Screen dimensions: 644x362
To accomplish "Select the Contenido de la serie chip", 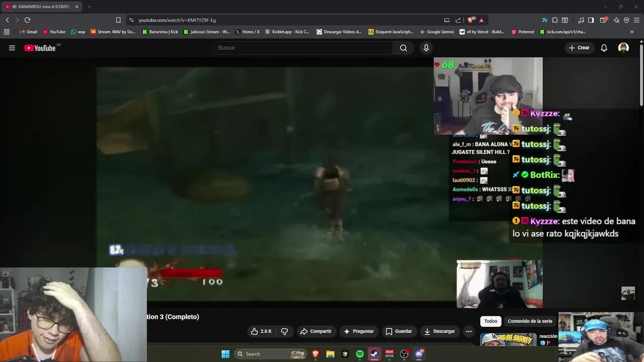I will point(530,321).
